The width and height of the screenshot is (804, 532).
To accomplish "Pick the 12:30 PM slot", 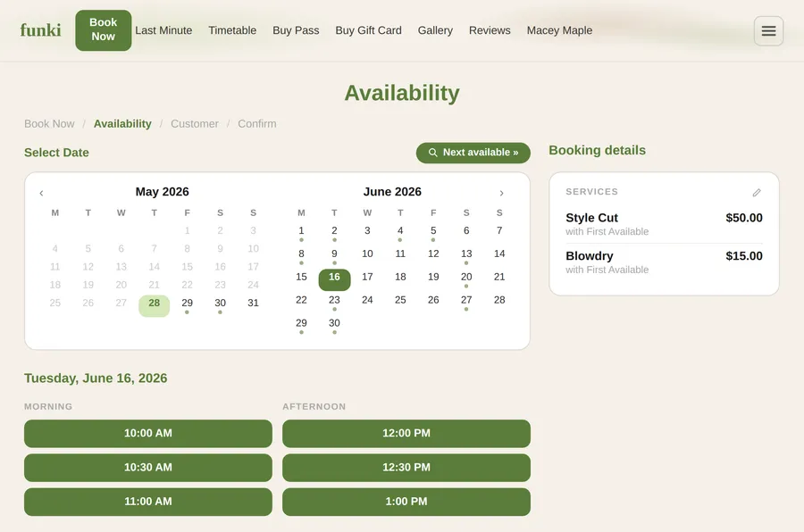I will tap(406, 468).
